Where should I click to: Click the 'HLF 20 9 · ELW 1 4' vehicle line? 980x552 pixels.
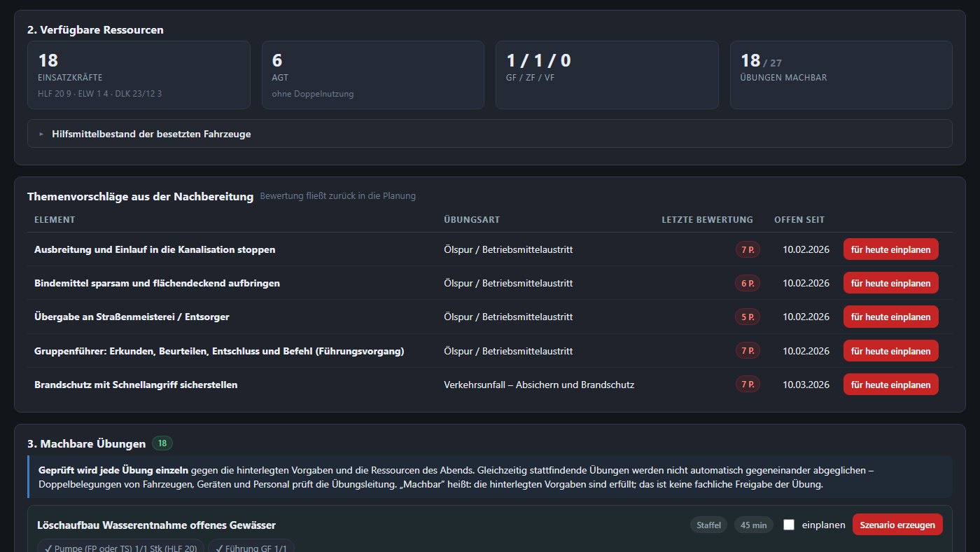coord(100,94)
